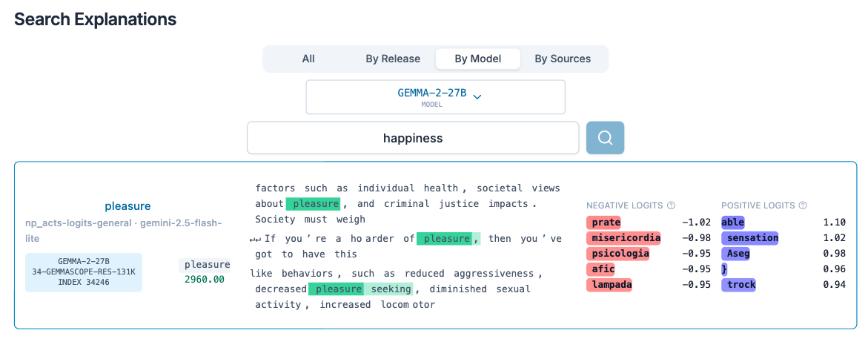Switch to the By Sources tab
Viewport: 868px width, 339px height.
[x=563, y=59]
